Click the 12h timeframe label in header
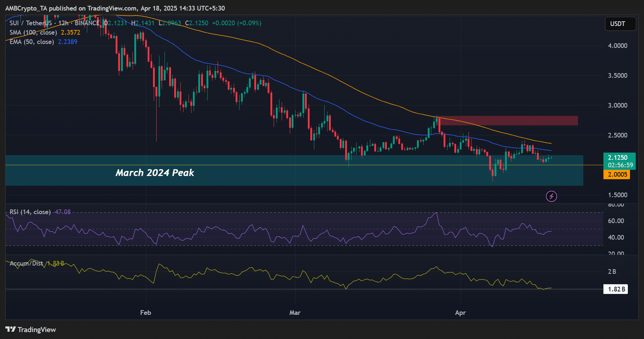Image resolution: width=644 pixels, height=339 pixels. click(x=63, y=23)
